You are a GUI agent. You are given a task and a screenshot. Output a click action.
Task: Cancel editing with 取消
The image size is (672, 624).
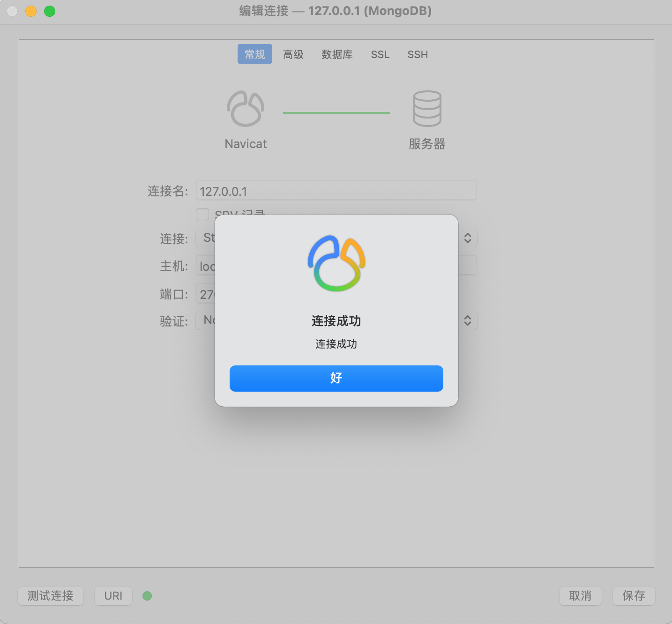tap(580, 595)
